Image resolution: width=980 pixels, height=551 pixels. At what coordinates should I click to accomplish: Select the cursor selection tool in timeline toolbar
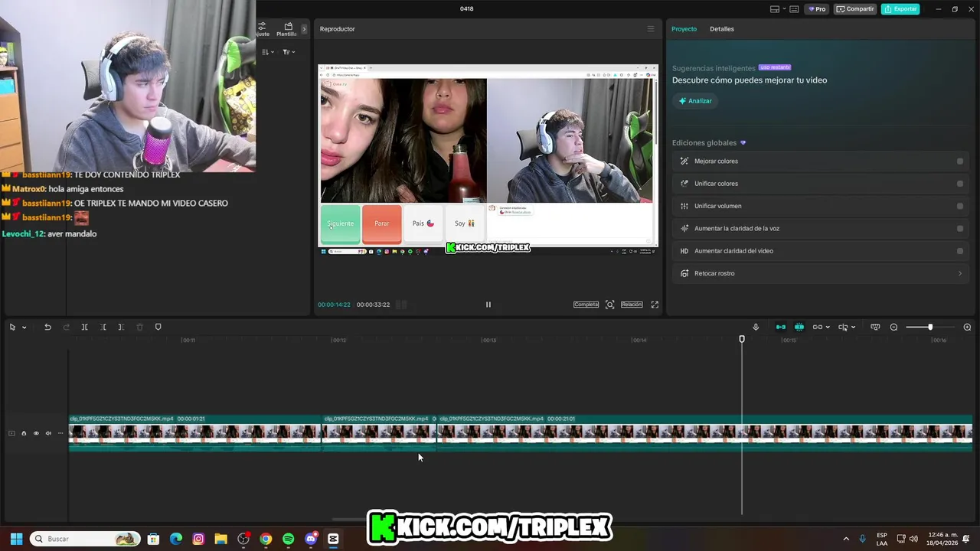12,327
